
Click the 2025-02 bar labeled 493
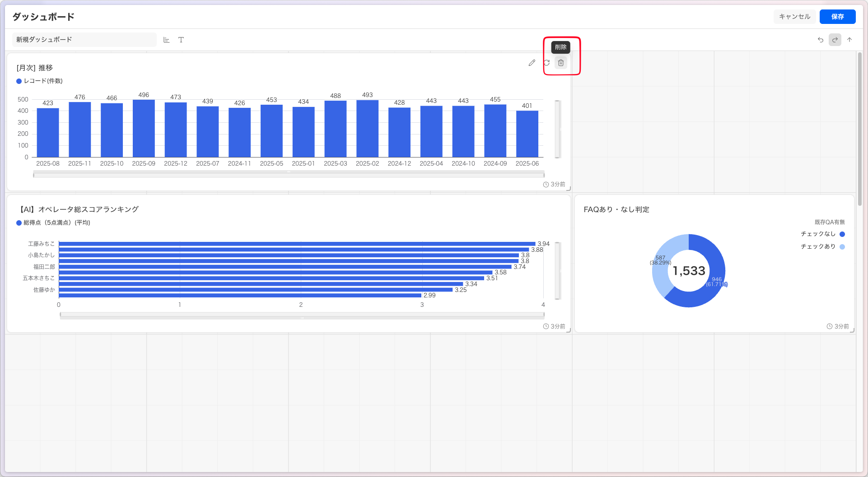(368, 129)
